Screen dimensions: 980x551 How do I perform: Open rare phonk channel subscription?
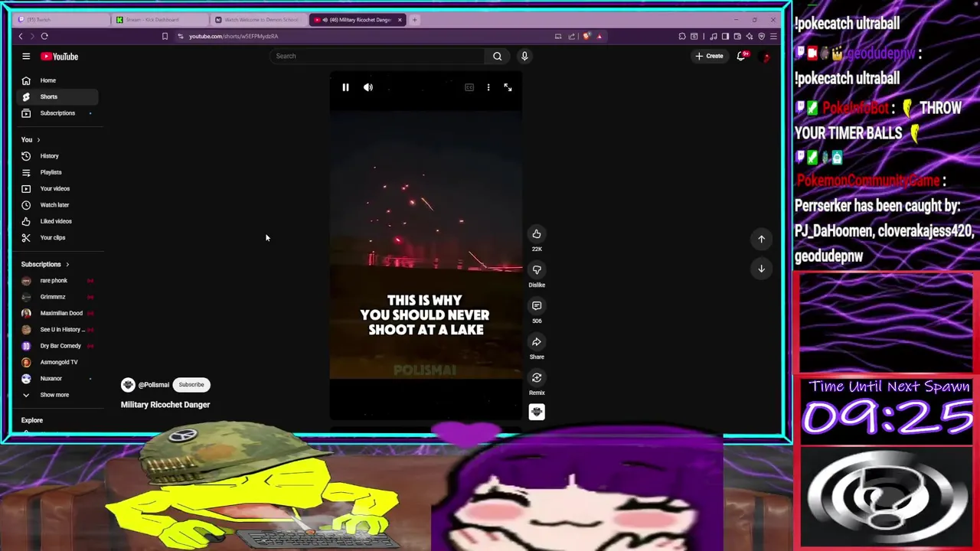57,281
